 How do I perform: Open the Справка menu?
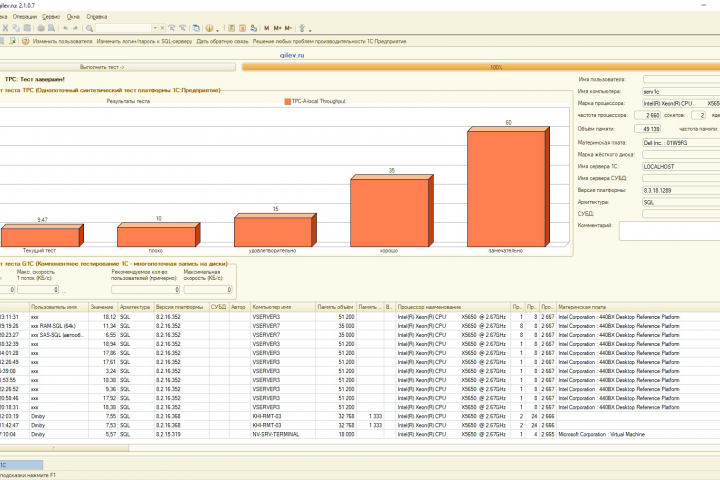[x=97, y=17]
